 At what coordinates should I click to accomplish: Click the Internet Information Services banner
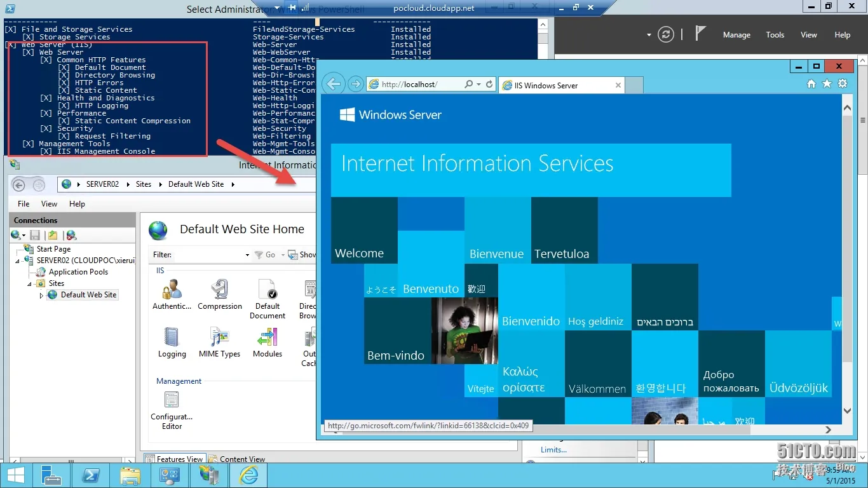(531, 170)
